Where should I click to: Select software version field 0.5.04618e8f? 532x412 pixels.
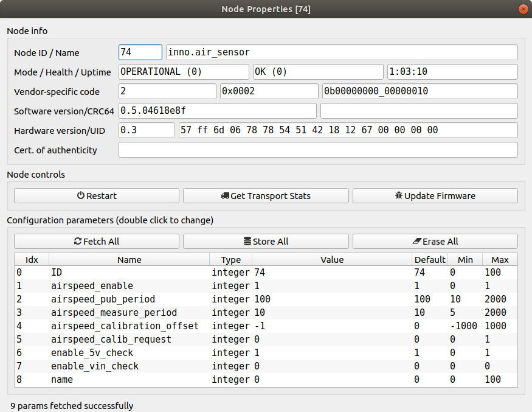click(217, 111)
